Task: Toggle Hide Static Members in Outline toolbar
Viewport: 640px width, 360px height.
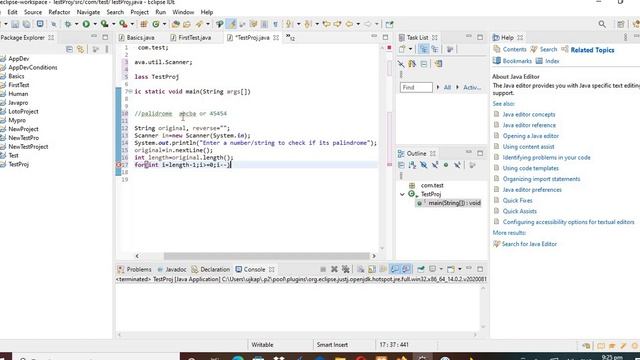Action: point(435,165)
